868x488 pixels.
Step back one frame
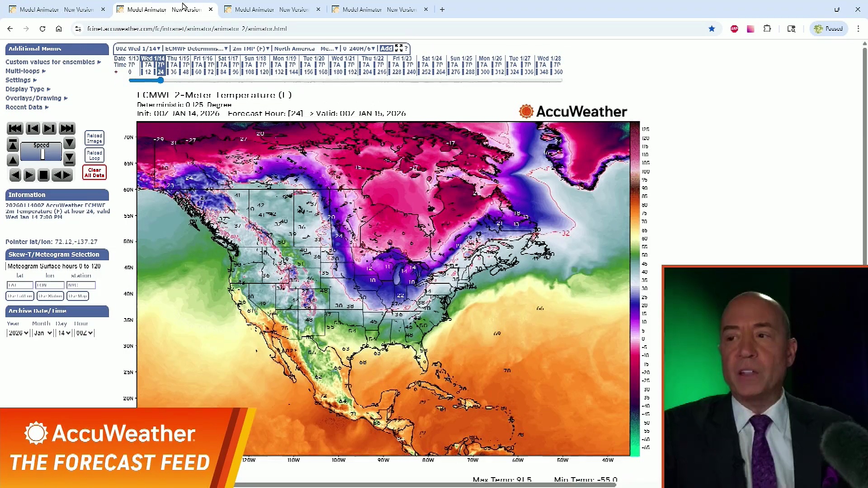point(33,129)
